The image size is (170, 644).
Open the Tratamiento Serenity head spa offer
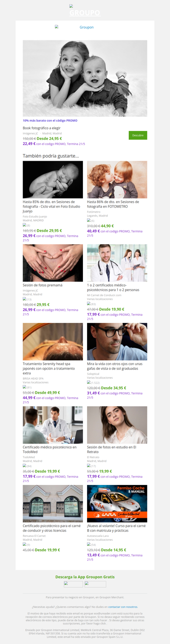pos(53,366)
